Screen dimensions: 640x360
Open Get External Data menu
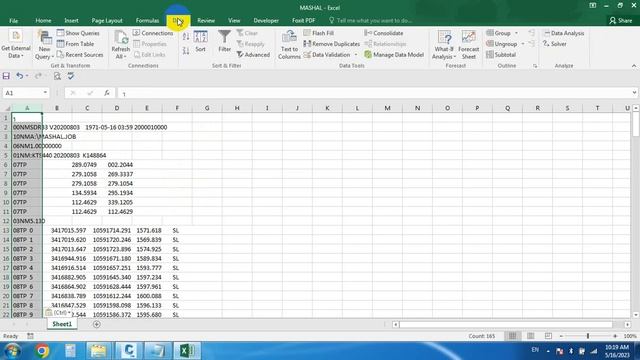pos(16,44)
